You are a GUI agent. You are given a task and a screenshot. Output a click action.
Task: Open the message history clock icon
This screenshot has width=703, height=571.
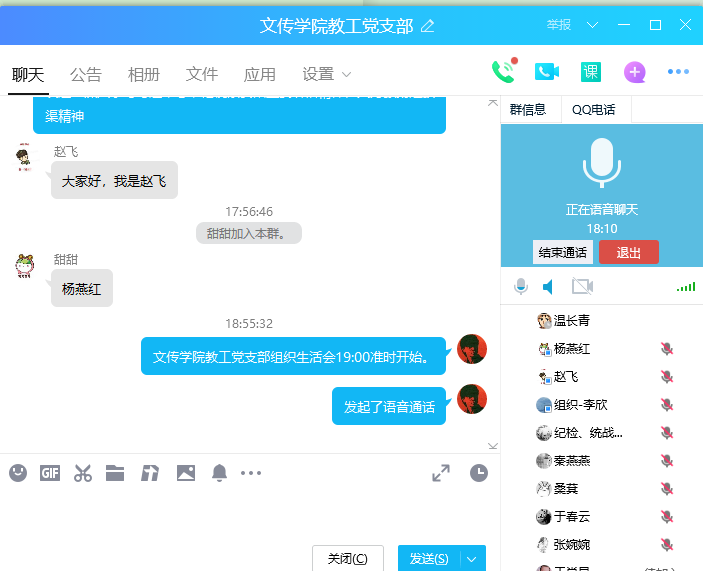[479, 473]
